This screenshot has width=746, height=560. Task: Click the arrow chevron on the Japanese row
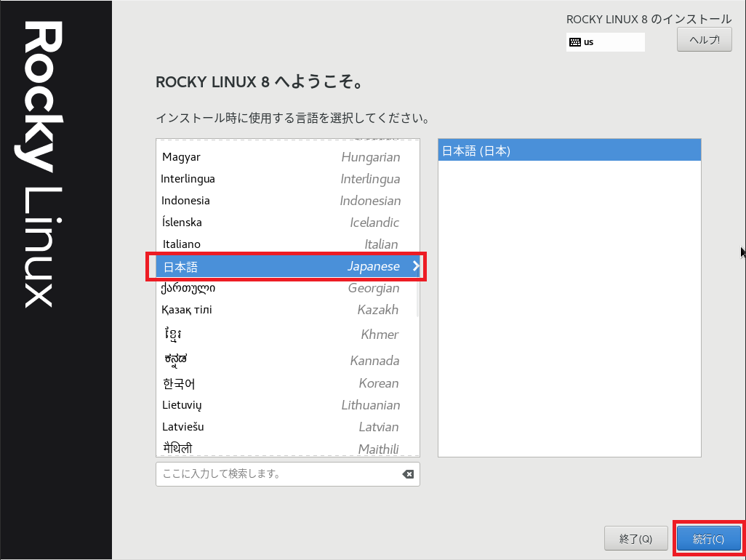415,266
